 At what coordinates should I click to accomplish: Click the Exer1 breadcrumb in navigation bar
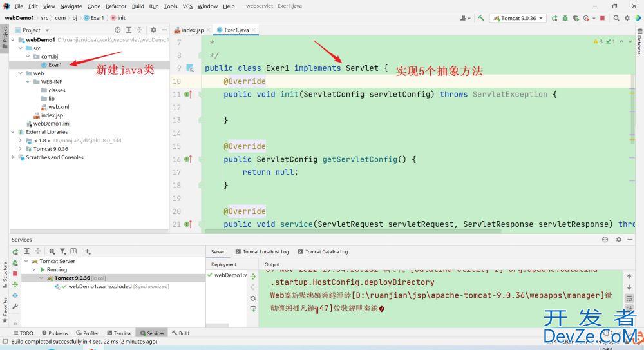(94, 18)
